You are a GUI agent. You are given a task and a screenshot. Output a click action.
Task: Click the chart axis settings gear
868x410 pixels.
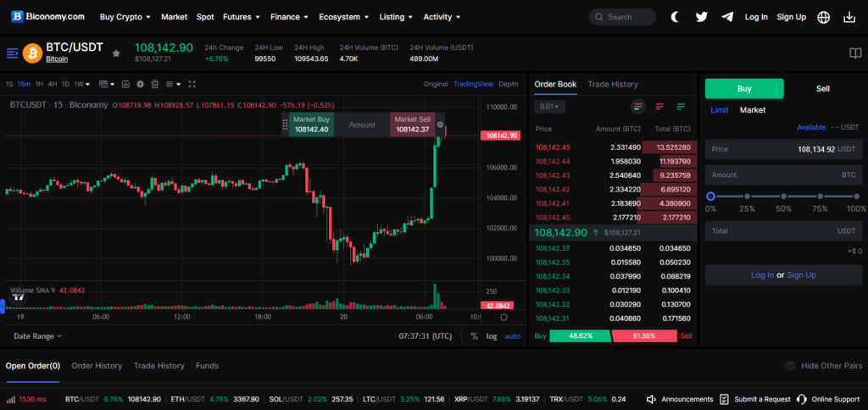coord(504,317)
